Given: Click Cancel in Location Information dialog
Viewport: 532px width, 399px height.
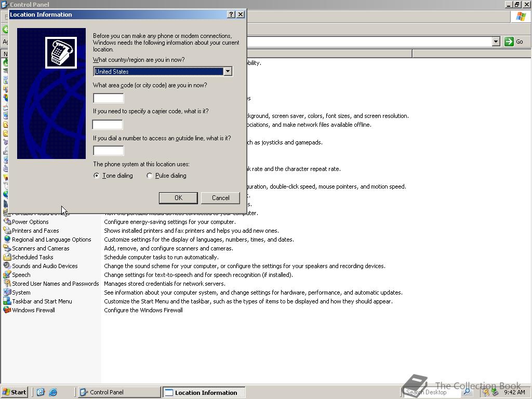Looking at the screenshot, I should tap(220, 198).
